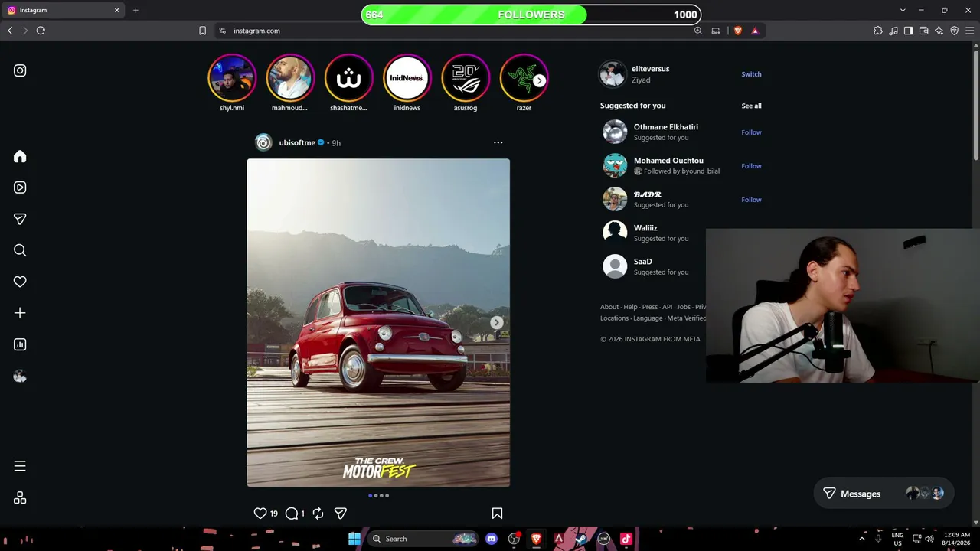Go to the Home feed icon
Viewport: 980px width, 551px height.
tap(20, 156)
